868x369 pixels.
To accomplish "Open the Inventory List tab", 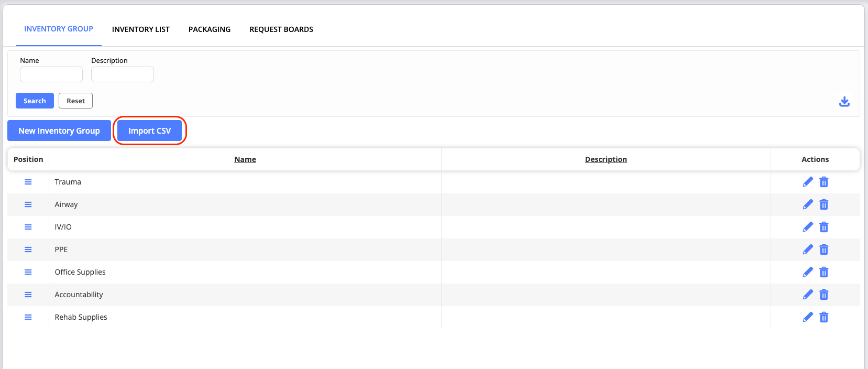I will [x=141, y=29].
